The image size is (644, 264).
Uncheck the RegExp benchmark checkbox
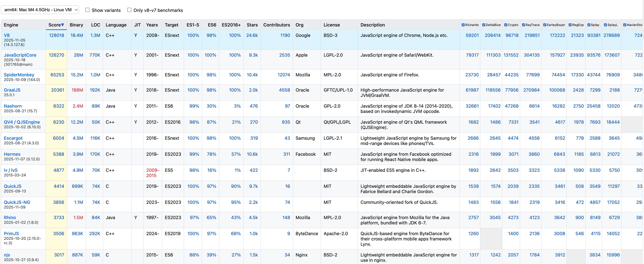point(570,25)
